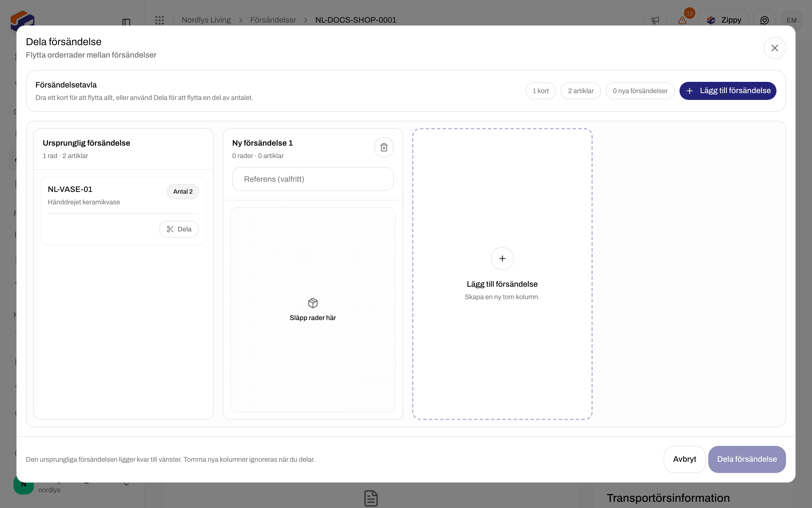Open the announcements megaphone icon
This screenshot has height=508, width=812.
click(x=655, y=20)
